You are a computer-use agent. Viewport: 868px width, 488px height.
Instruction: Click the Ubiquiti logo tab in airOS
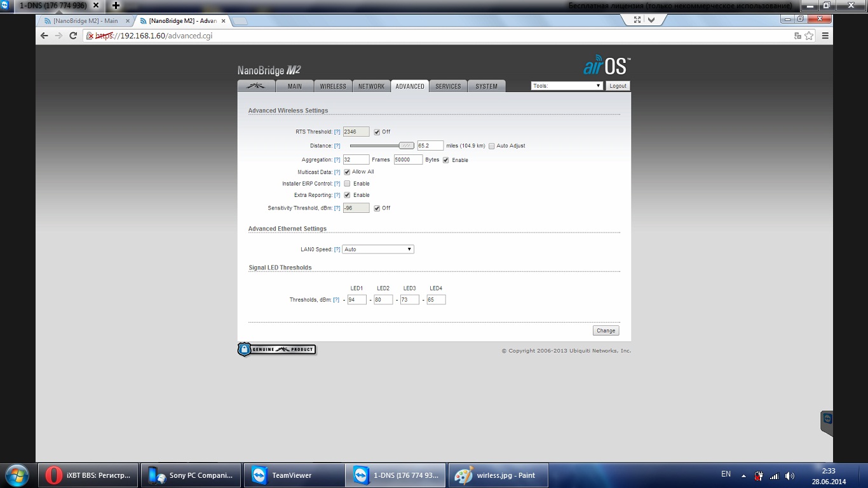pyautogui.click(x=257, y=86)
